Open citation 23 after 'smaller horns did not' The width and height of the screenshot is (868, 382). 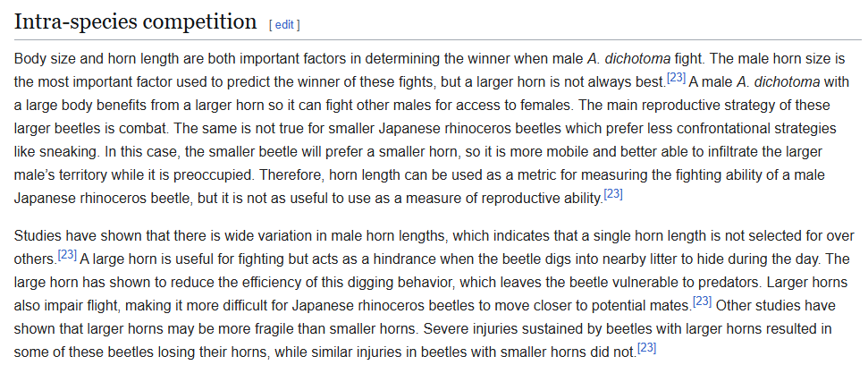point(646,348)
